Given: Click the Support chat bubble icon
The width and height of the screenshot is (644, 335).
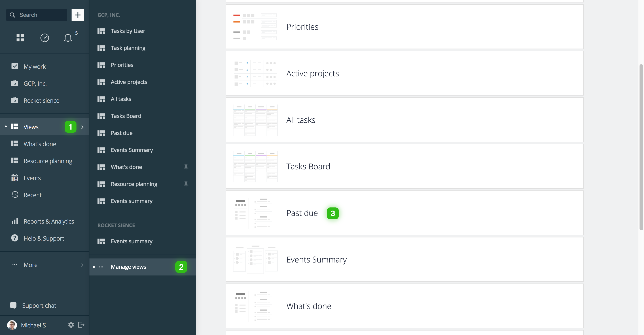Looking at the screenshot, I should click(x=13, y=305).
